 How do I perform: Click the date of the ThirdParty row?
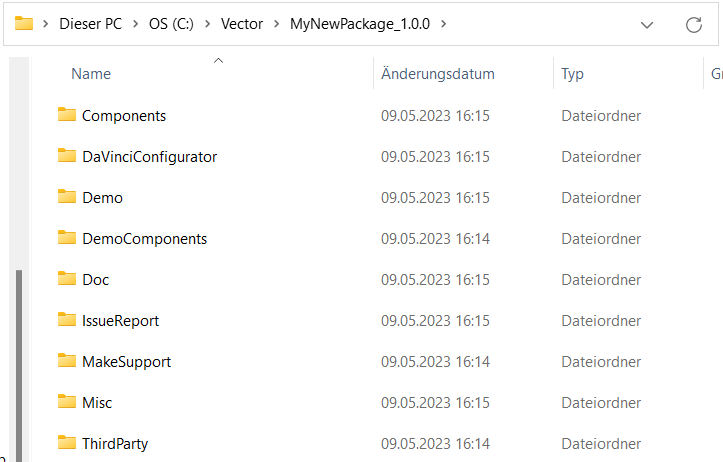click(x=435, y=444)
